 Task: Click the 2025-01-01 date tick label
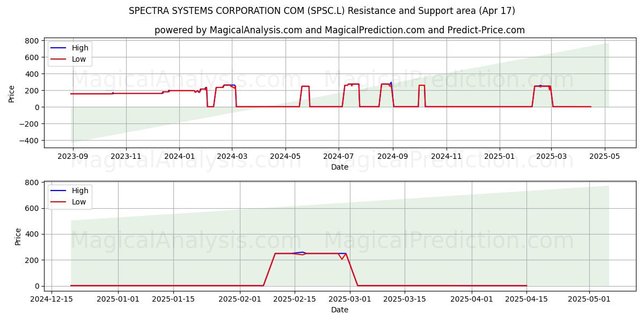pyautogui.click(x=119, y=299)
